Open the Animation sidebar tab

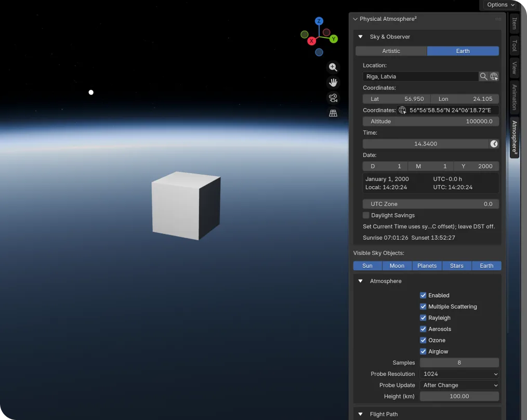tap(514, 97)
